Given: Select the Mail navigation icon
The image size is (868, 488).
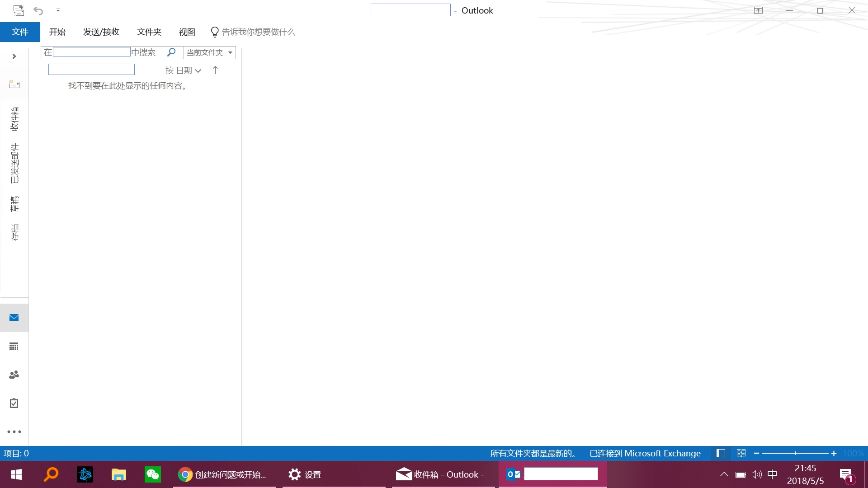Looking at the screenshot, I should [14, 318].
